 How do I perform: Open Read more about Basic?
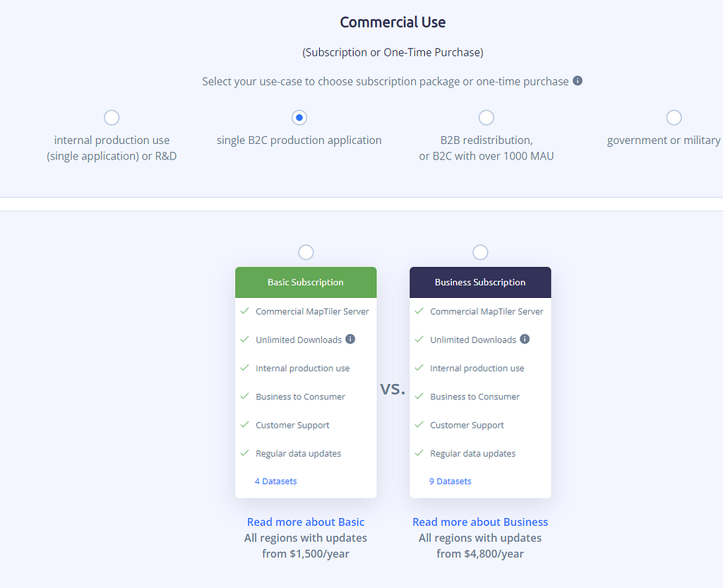305,522
